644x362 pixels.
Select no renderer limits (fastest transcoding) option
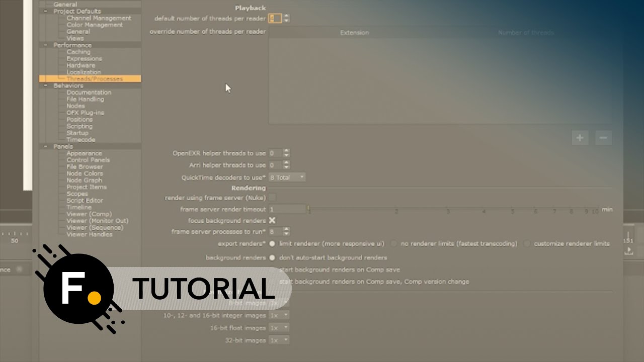(x=394, y=244)
